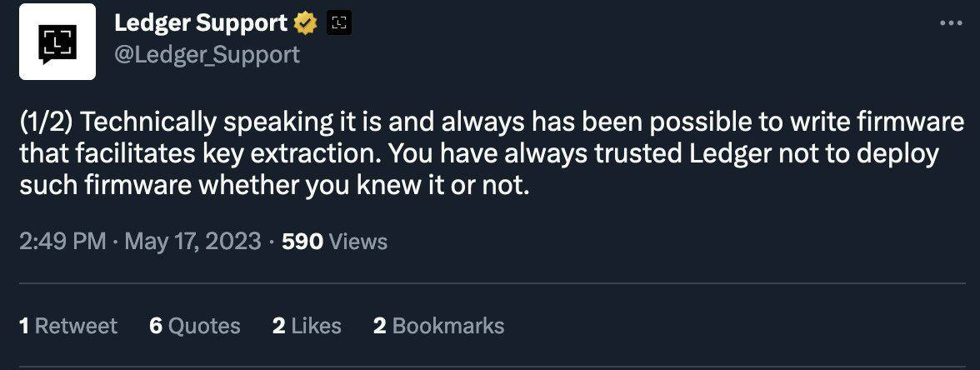Click "write firmware" at first line's end
The height and width of the screenshot is (370, 980).
[x=881, y=123]
